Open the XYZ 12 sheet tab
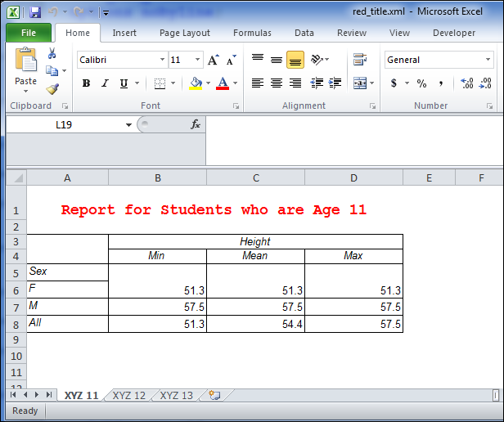The image size is (504, 422). point(129,396)
